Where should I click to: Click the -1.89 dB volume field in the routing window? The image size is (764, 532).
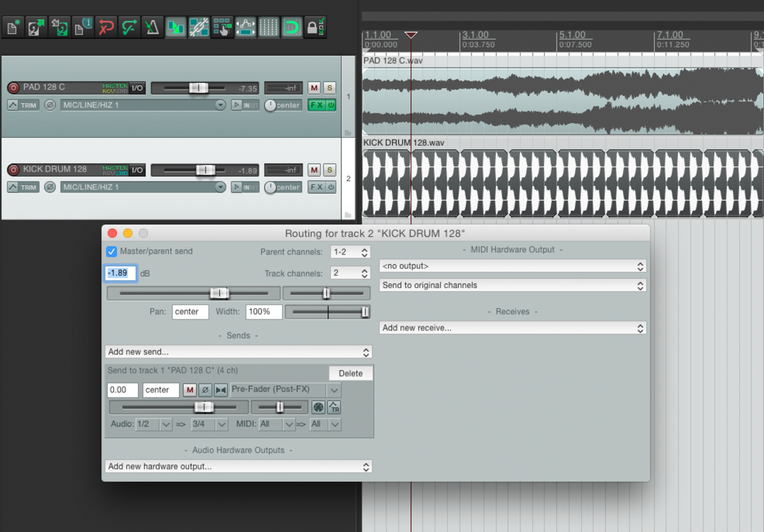tap(120, 274)
